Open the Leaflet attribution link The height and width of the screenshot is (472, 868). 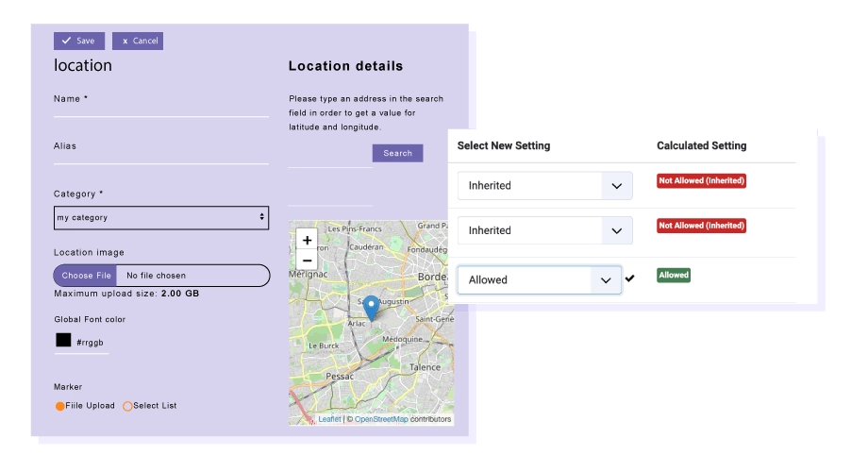pyautogui.click(x=329, y=419)
